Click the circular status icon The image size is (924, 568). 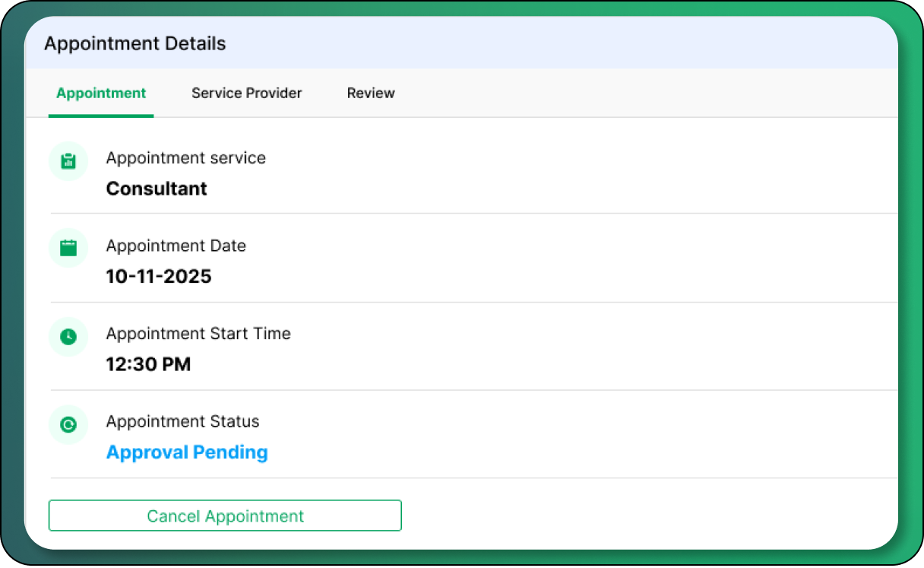pos(68,424)
